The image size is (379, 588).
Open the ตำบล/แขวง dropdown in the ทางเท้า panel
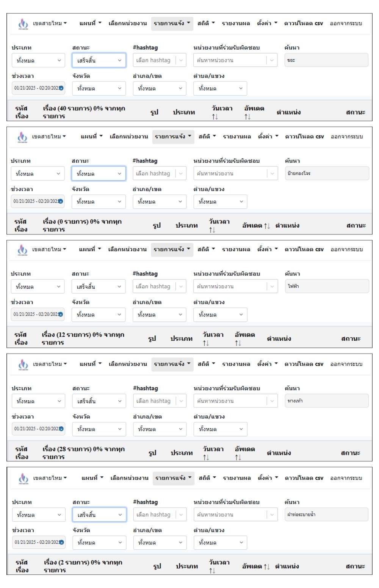[220, 429]
